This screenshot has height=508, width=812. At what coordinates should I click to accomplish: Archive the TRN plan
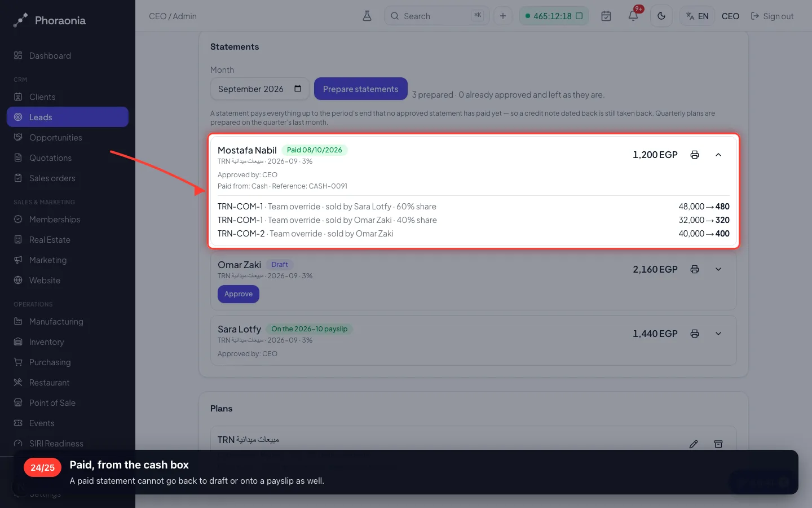(x=718, y=444)
